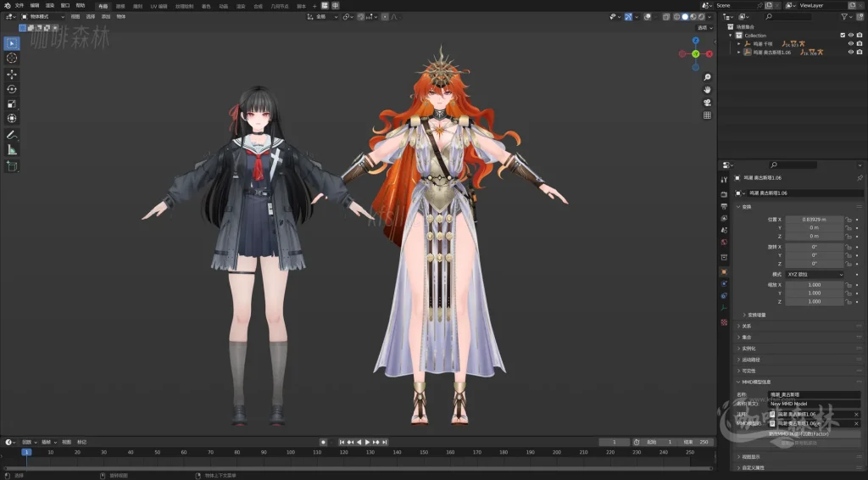Jump to the timeline end frame
The image size is (868, 480).
384,443
